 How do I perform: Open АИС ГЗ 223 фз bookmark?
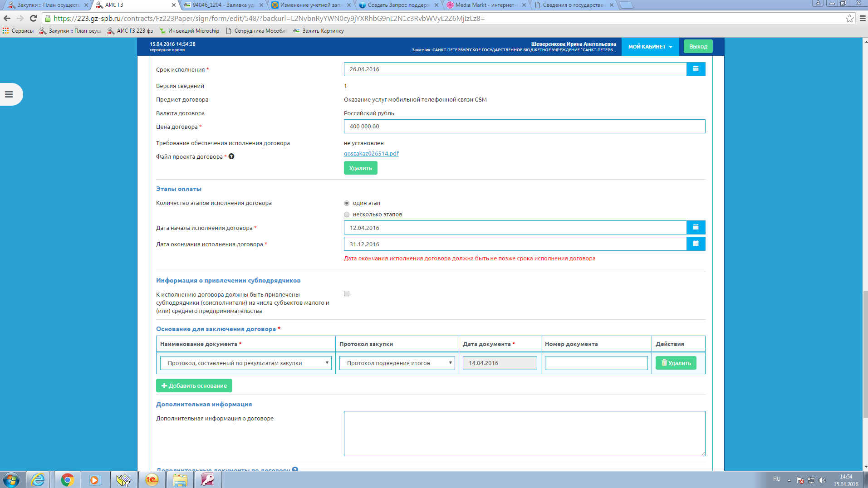point(130,31)
